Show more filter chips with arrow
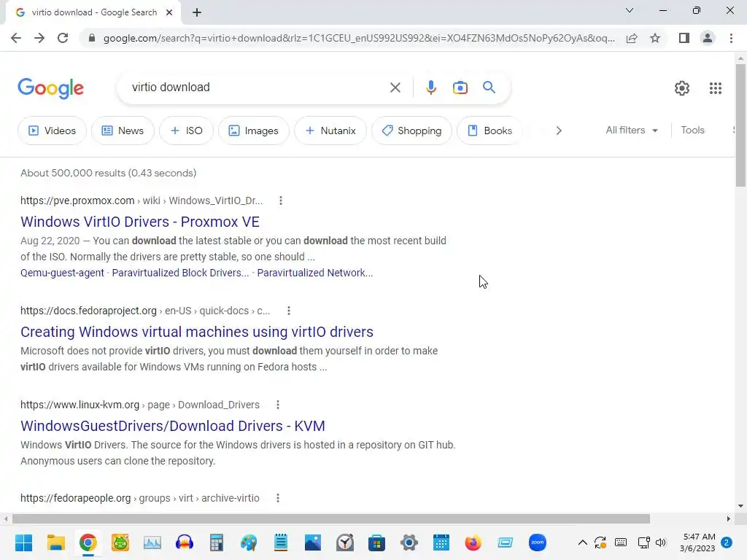 559,131
